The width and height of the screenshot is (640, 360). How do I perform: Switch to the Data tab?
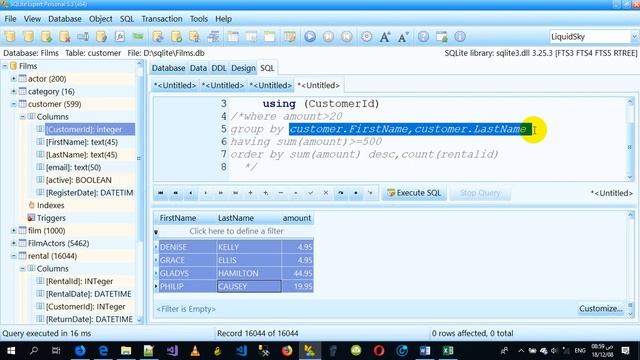tap(198, 68)
